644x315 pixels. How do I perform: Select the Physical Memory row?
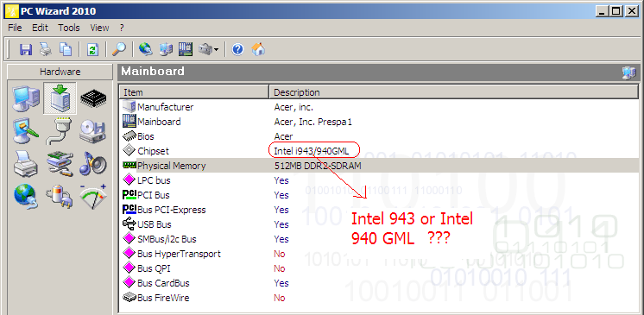379,166
